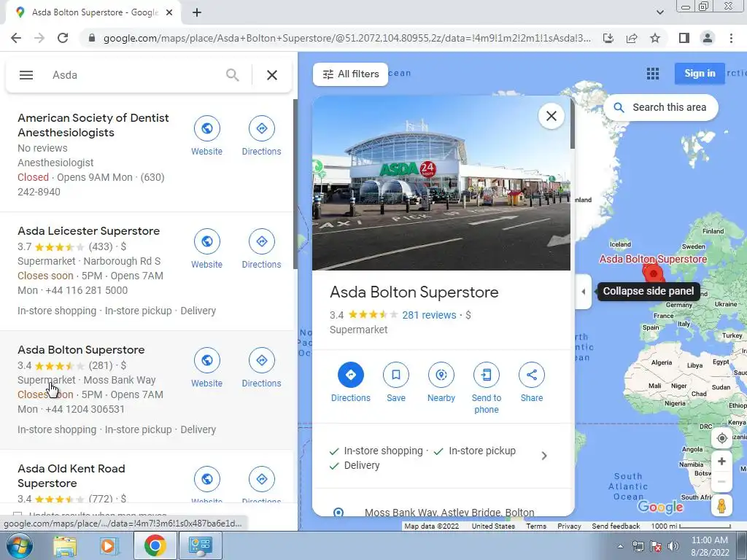This screenshot has height=560, width=747.
Task: Click the address bar URL
Action: pyautogui.click(x=347, y=38)
